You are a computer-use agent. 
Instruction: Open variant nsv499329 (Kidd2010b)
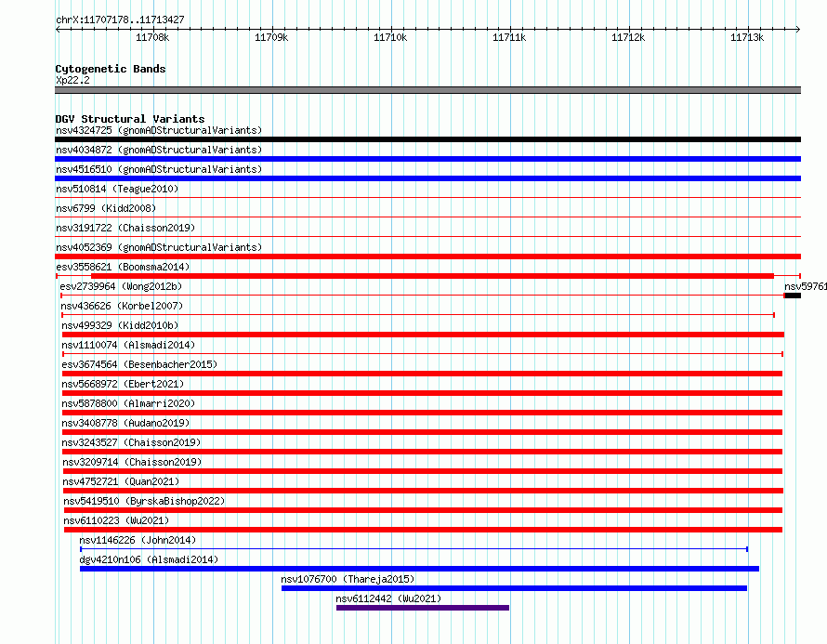point(120,325)
